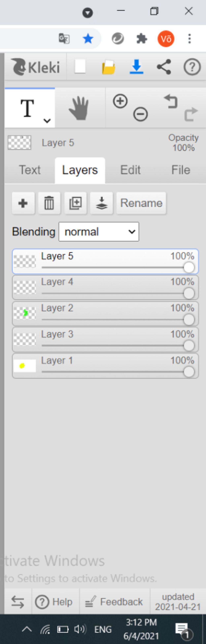Viewport: 206px width, 644px height.
Task: Undo the last action
Action: coord(171,101)
